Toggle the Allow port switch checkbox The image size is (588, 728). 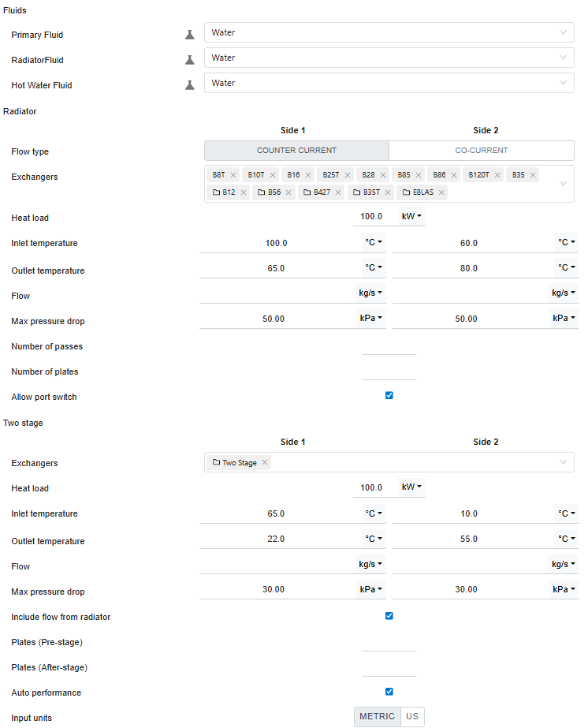[389, 395]
